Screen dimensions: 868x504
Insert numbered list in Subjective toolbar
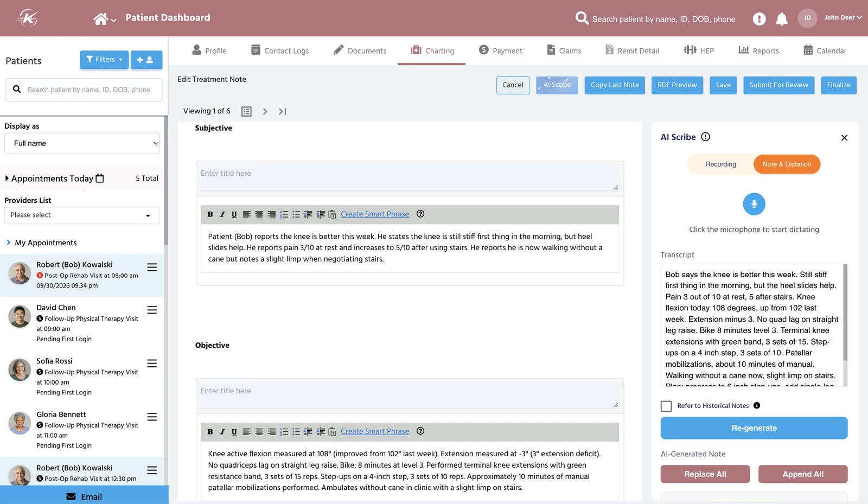click(284, 214)
